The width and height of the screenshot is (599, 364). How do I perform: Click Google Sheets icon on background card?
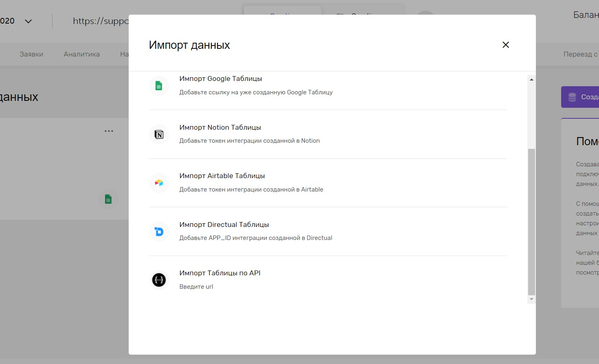click(x=108, y=199)
